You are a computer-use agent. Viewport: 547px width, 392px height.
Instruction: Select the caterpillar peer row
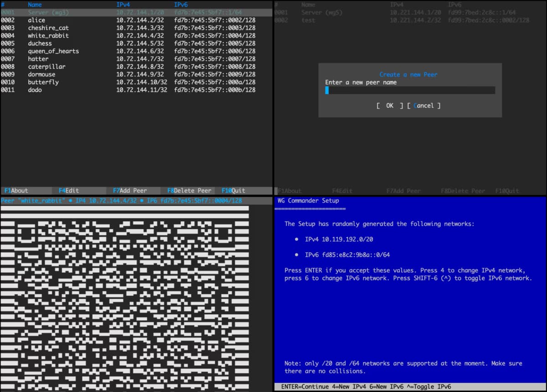pyautogui.click(x=136, y=66)
